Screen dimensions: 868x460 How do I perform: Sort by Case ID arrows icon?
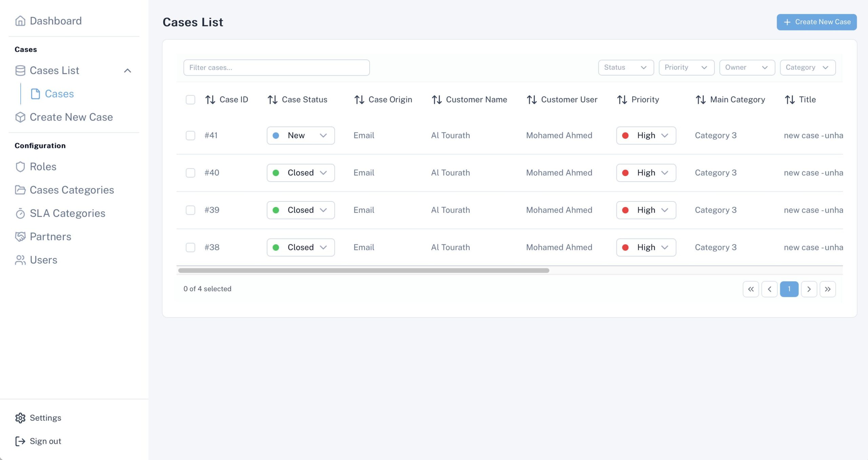tap(210, 100)
